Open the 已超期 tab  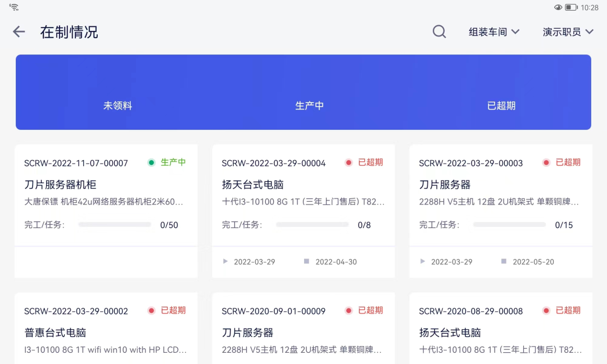[x=501, y=106]
